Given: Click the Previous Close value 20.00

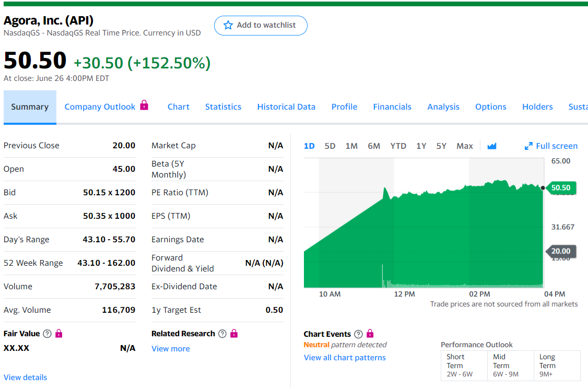Looking at the screenshot, I should tap(124, 146).
